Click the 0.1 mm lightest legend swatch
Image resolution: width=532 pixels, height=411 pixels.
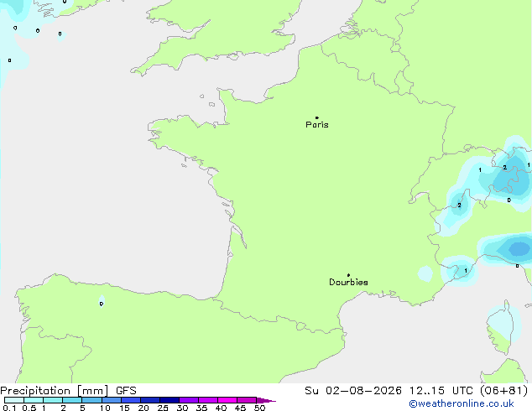14,400
